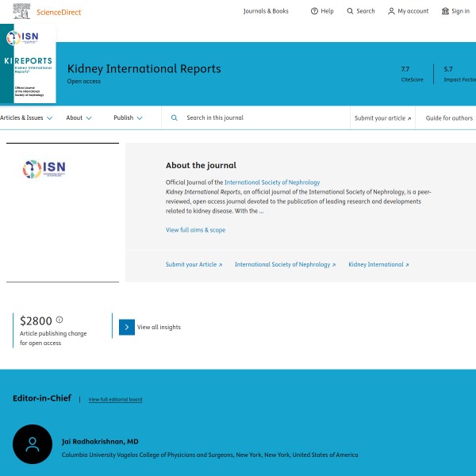Click the info icon next to $2800
The height and width of the screenshot is (476, 476).
59,320
